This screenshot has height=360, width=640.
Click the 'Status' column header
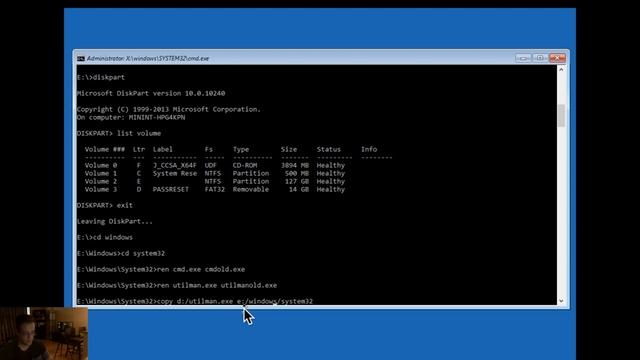[x=329, y=149]
